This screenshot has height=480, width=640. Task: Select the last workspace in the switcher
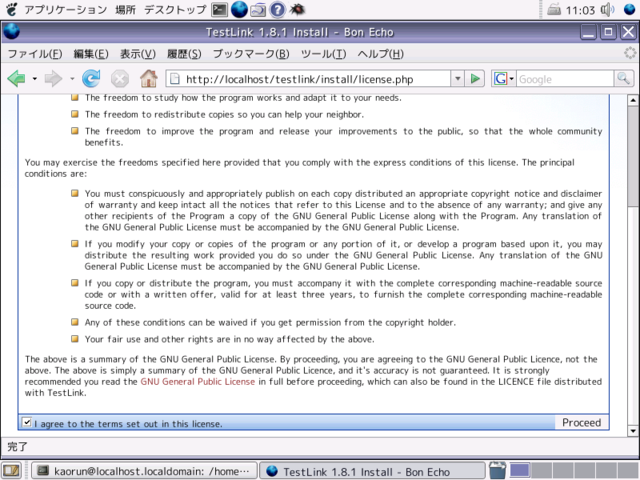pos(628,471)
